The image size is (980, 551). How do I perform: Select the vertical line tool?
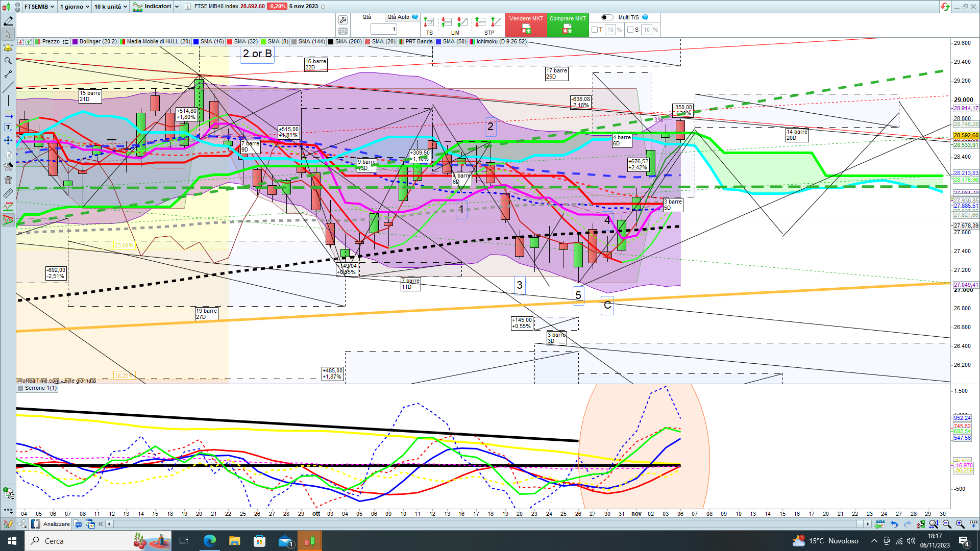click(8, 101)
